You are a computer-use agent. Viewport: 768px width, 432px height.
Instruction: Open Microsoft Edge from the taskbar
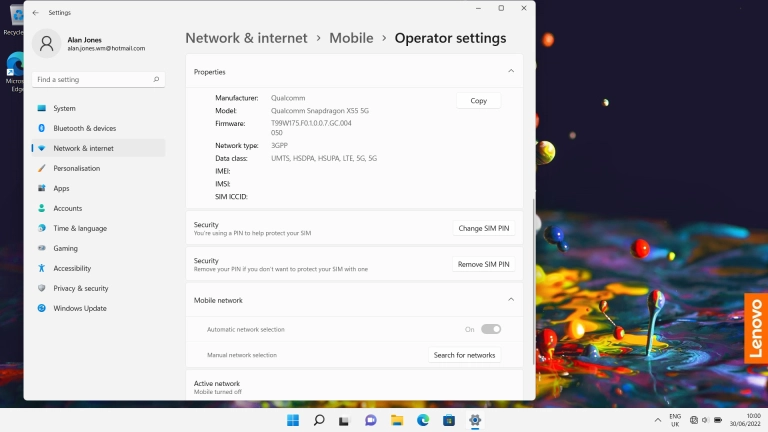point(423,420)
